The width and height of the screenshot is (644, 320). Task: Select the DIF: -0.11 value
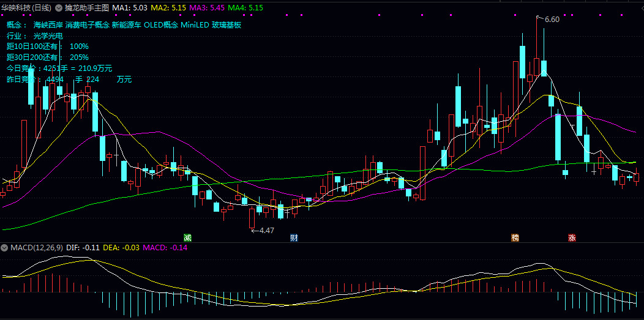coord(83,248)
